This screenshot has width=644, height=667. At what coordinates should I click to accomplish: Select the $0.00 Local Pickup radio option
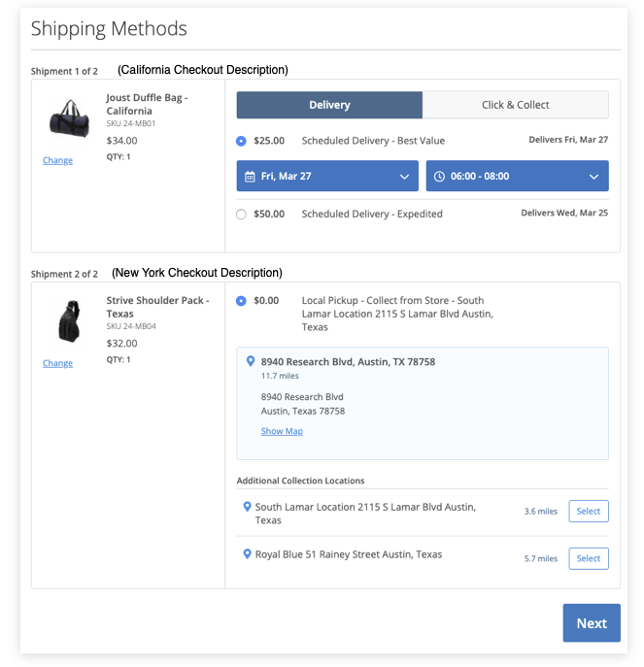point(241,301)
